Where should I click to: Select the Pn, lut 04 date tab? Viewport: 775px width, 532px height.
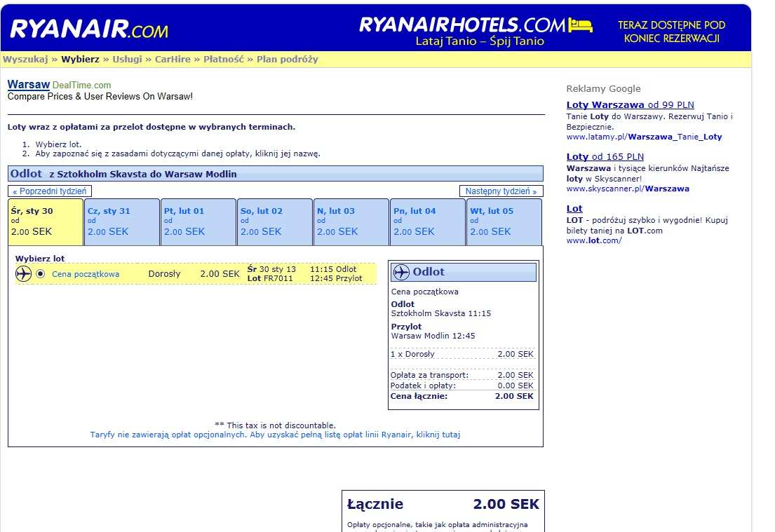pos(428,221)
